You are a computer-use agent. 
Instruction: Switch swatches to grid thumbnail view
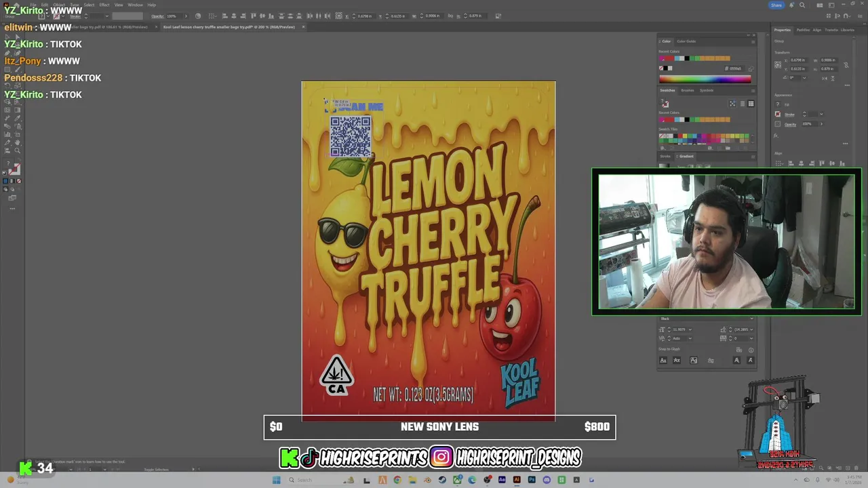click(x=751, y=104)
